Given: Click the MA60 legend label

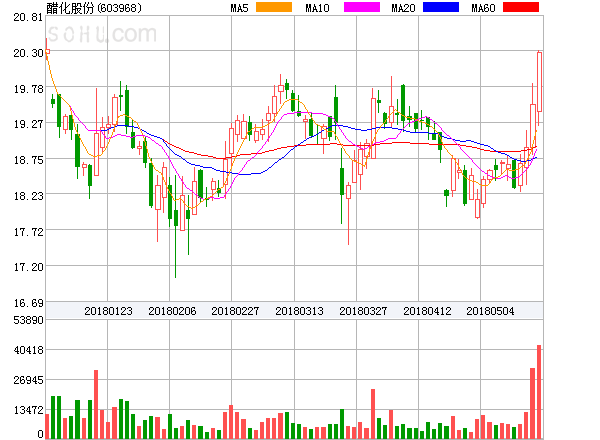Looking at the screenshot, I should 483,8.
